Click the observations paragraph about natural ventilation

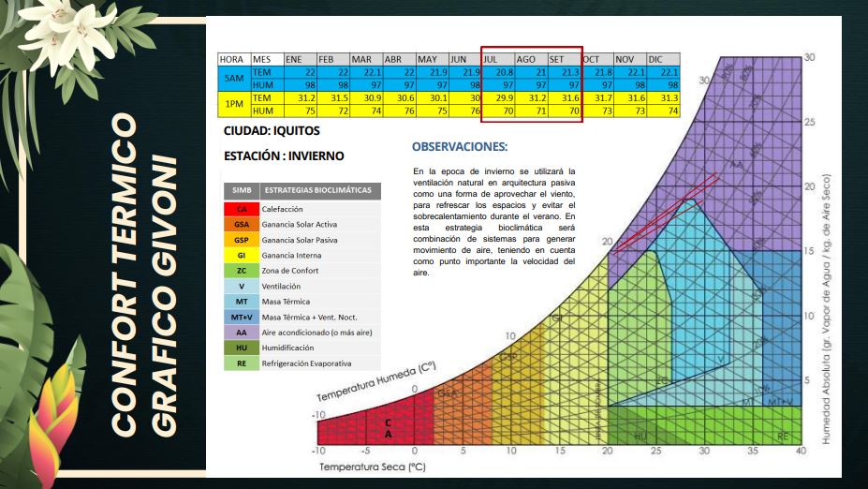point(493,222)
